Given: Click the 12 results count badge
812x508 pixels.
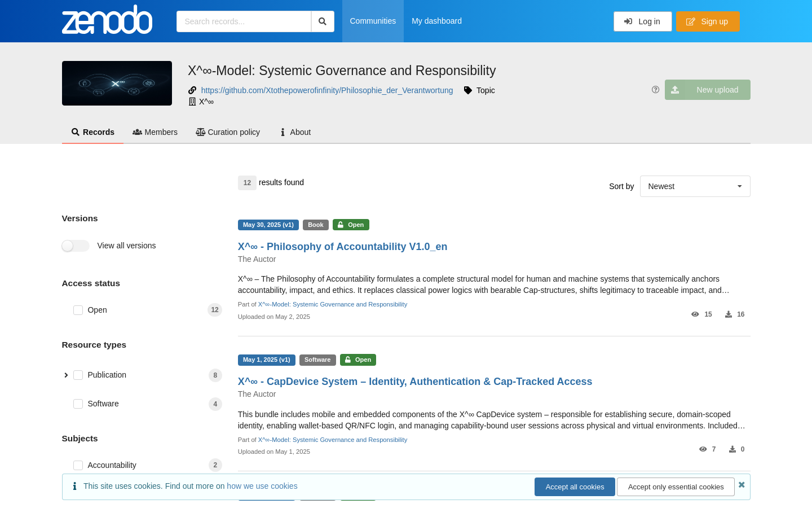Looking at the screenshot, I should 247,183.
